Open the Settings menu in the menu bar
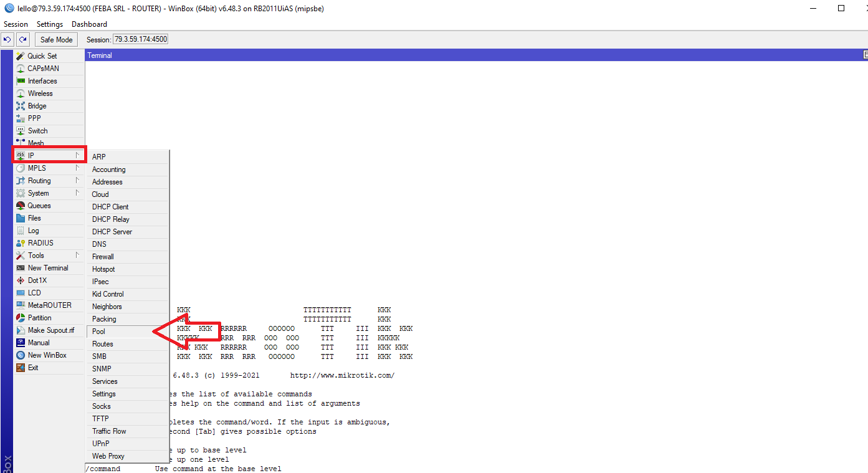Image resolution: width=868 pixels, height=473 pixels. tap(50, 24)
